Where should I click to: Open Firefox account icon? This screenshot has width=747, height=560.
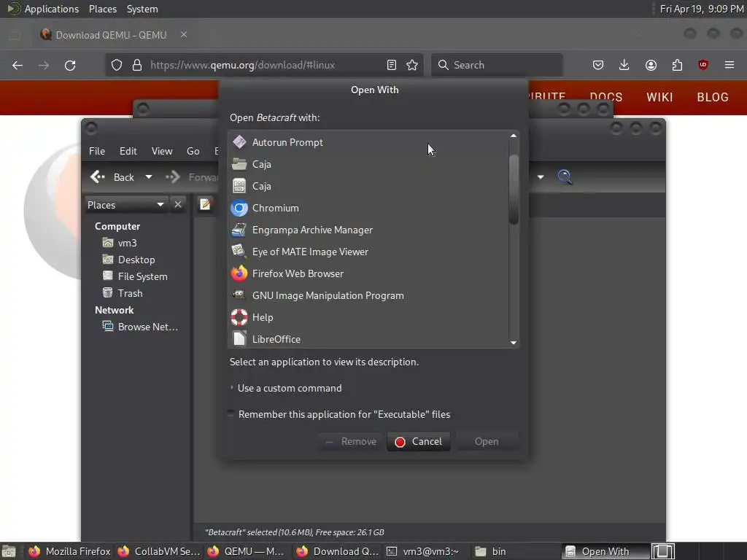[651, 65]
